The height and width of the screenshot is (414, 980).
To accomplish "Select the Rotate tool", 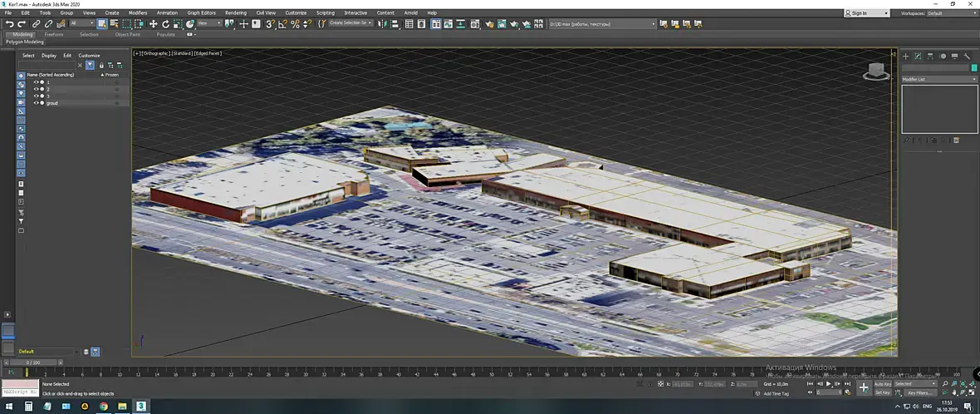I will tap(165, 24).
